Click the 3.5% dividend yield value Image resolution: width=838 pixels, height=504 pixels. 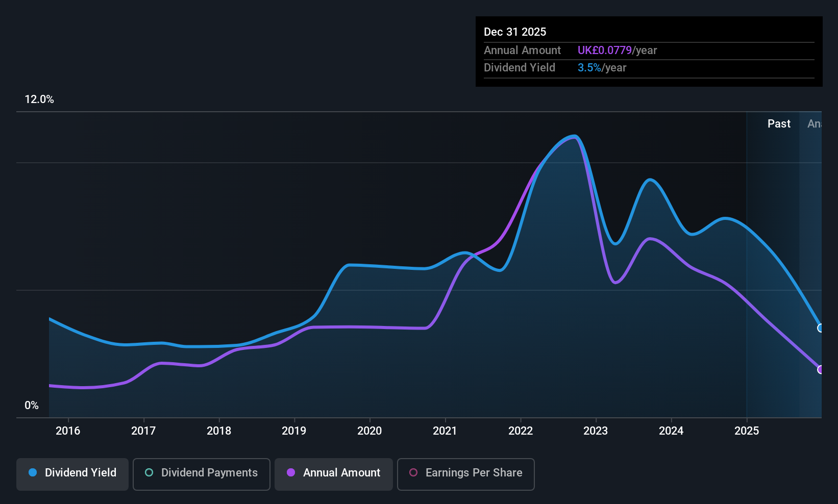[x=589, y=67]
